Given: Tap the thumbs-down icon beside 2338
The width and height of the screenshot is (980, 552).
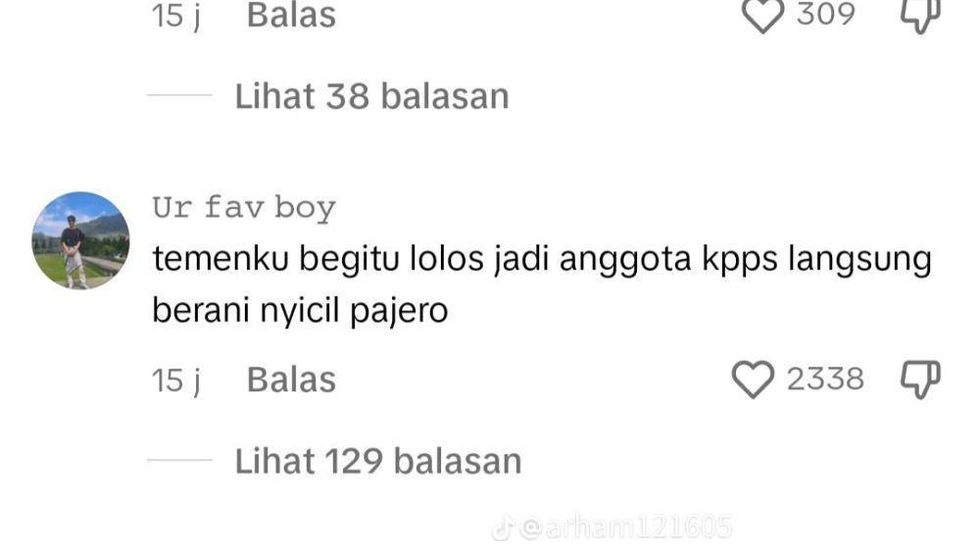Looking at the screenshot, I should [920, 379].
